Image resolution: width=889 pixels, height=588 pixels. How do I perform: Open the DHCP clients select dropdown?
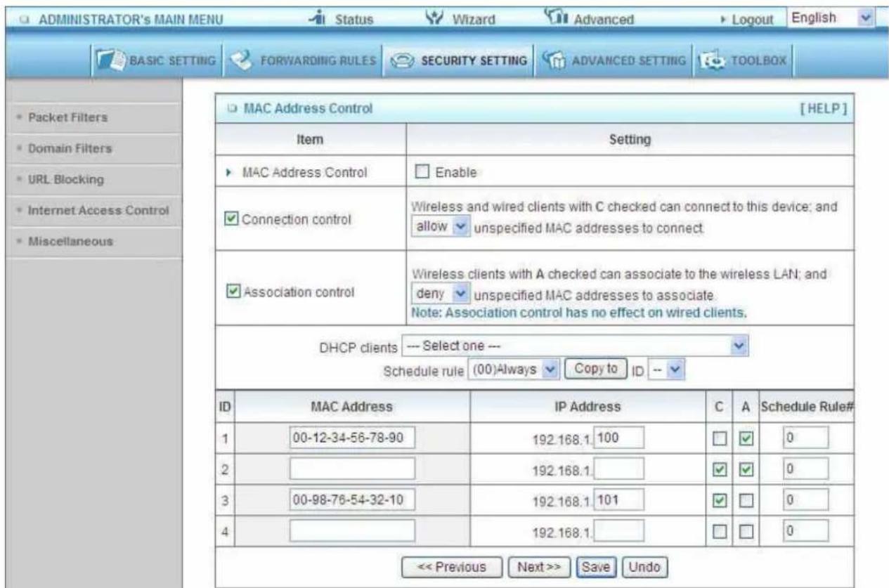point(576,345)
